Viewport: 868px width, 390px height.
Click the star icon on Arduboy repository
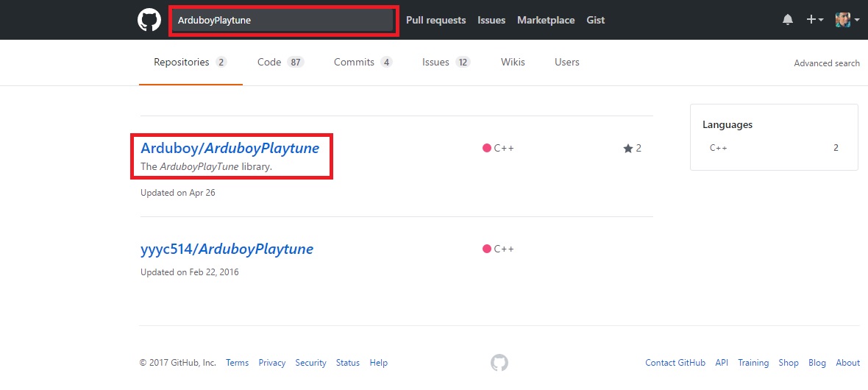click(627, 148)
